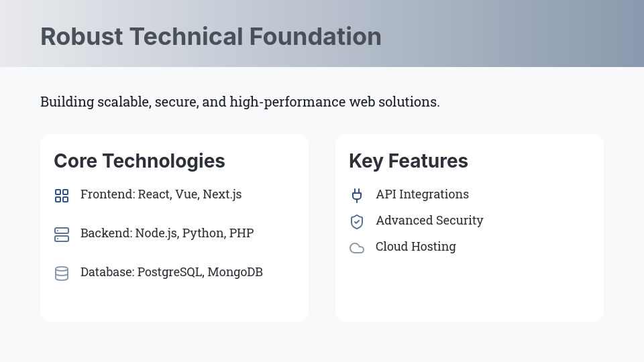
Task: Click the API plug icon
Action: (x=357, y=195)
